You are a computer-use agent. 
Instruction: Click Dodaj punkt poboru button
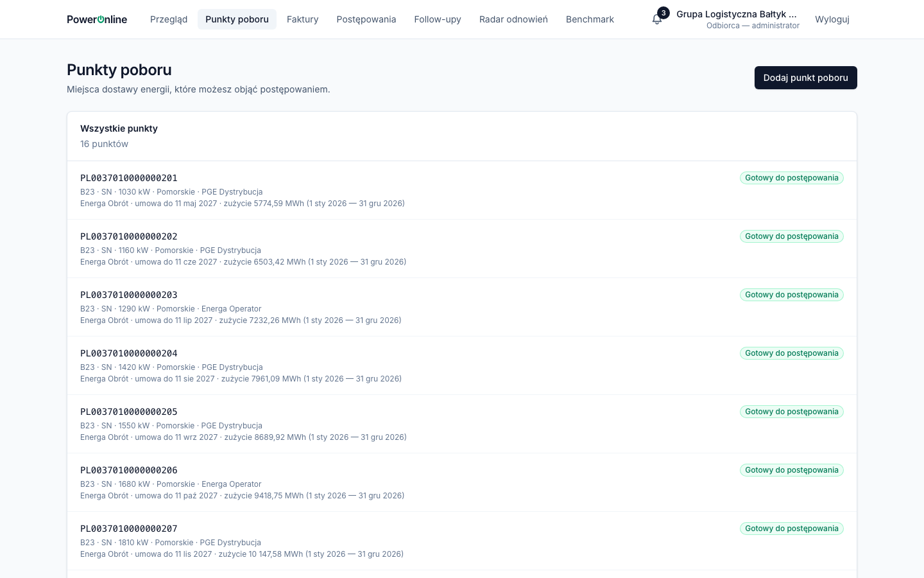click(806, 78)
